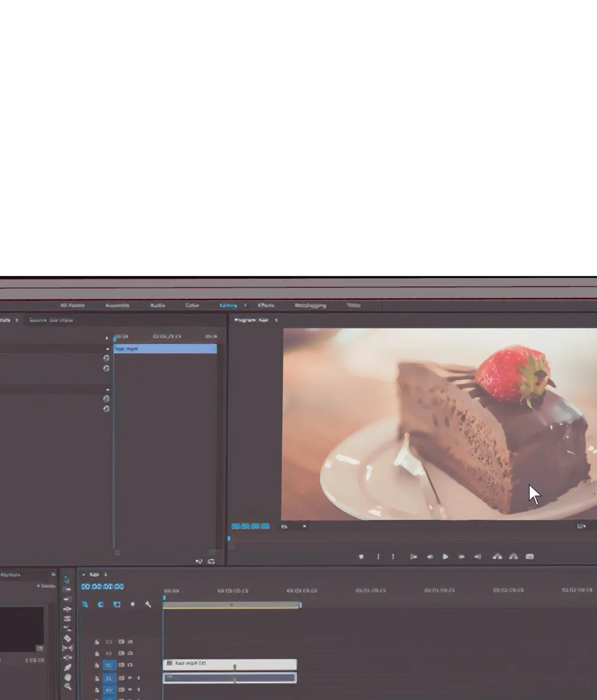Switch to the Color workspace tab
Image resolution: width=597 pixels, height=700 pixels.
(192, 305)
